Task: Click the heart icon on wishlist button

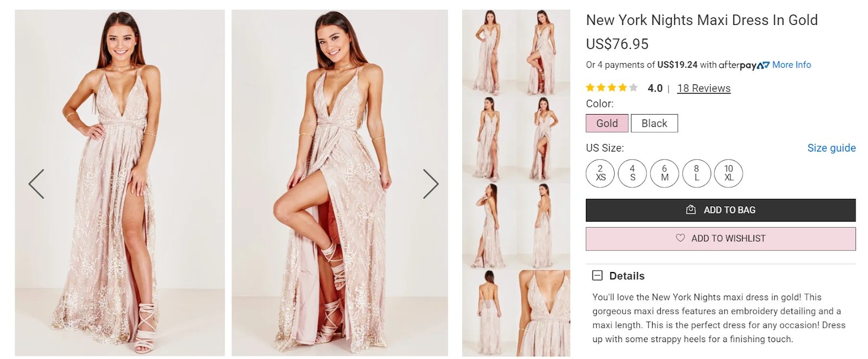Action: pos(680,238)
